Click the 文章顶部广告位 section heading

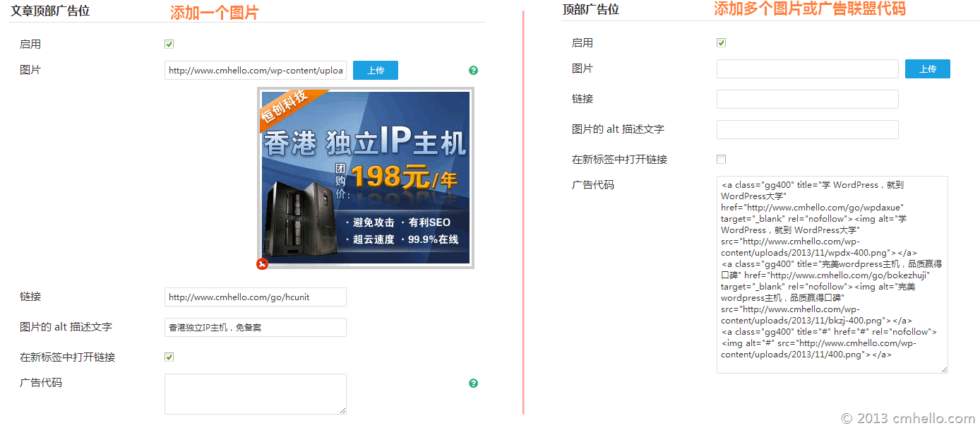[50, 11]
